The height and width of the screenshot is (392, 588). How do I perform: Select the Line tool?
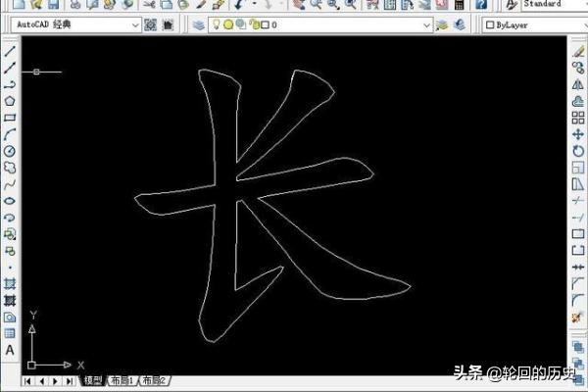(10, 51)
